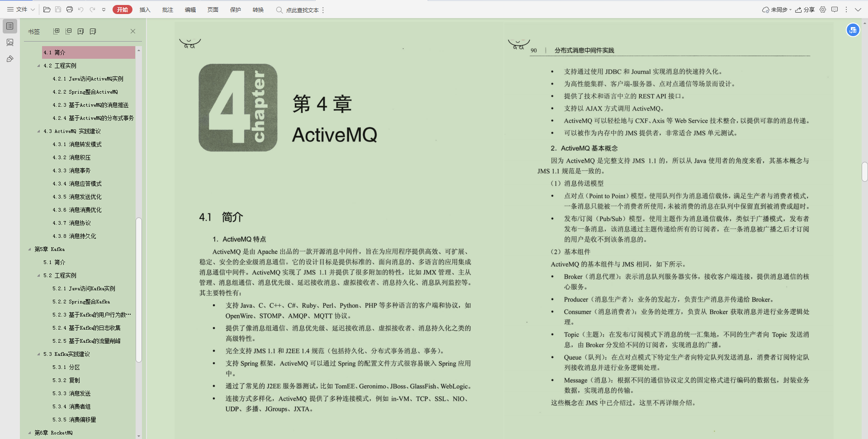Collapse the 4.2 工程实例 bookmark node

[x=39, y=66]
